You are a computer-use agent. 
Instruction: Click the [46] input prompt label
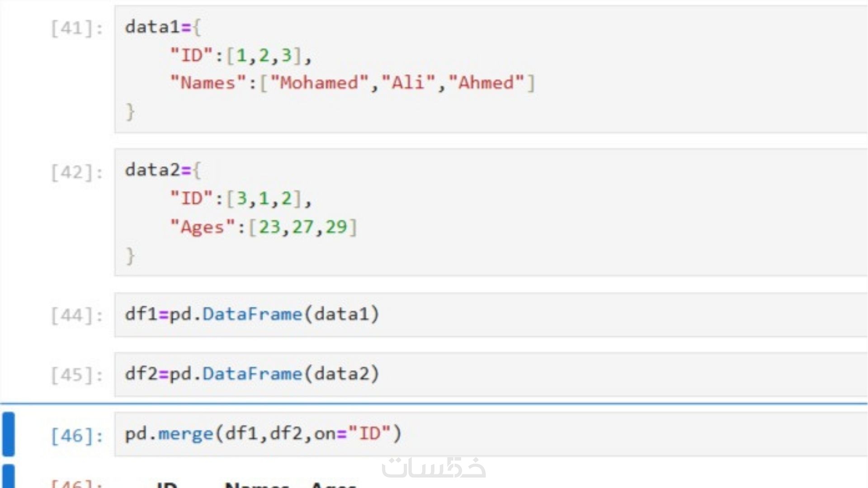(x=77, y=436)
